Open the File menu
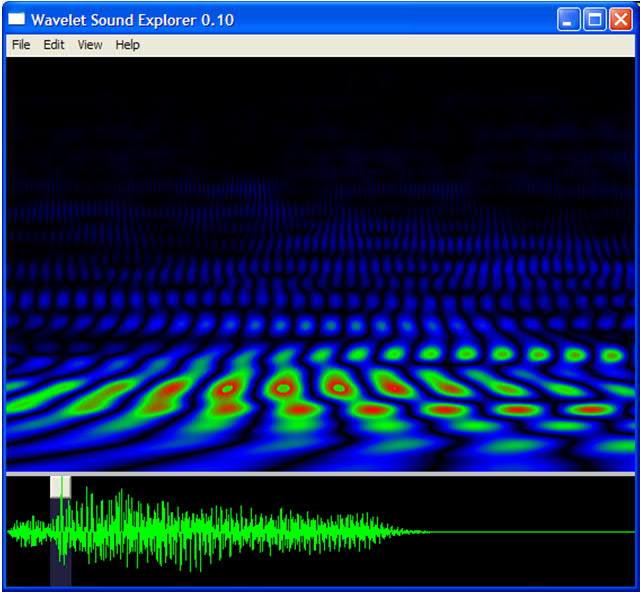640x592 pixels. 21,45
